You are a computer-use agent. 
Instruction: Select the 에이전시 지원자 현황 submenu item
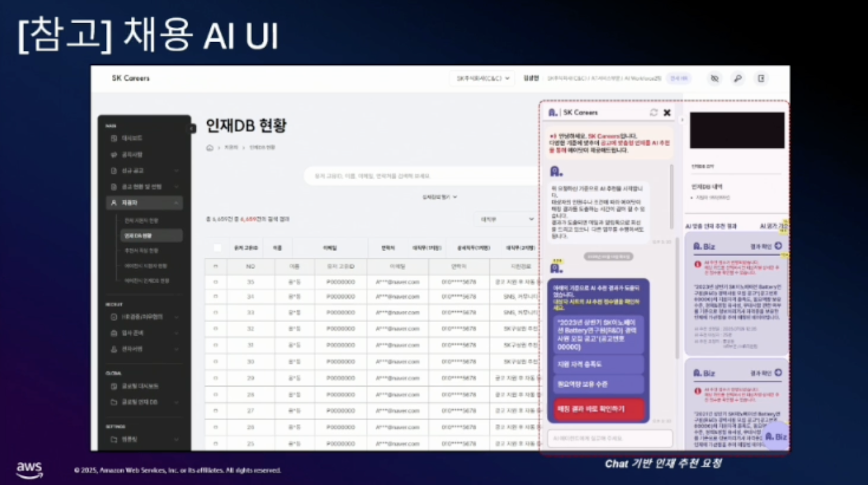pos(146,266)
